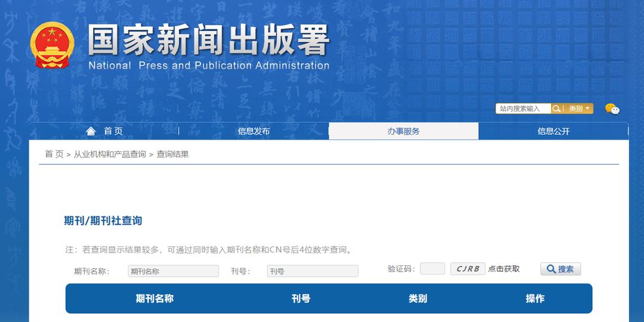Refresh the CJRB captcha image

pos(468,269)
